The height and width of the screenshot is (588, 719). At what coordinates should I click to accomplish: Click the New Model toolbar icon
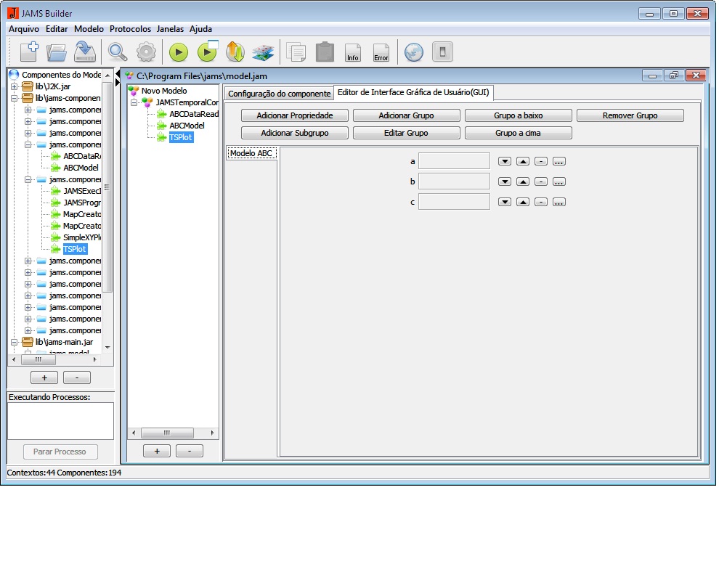[29, 52]
